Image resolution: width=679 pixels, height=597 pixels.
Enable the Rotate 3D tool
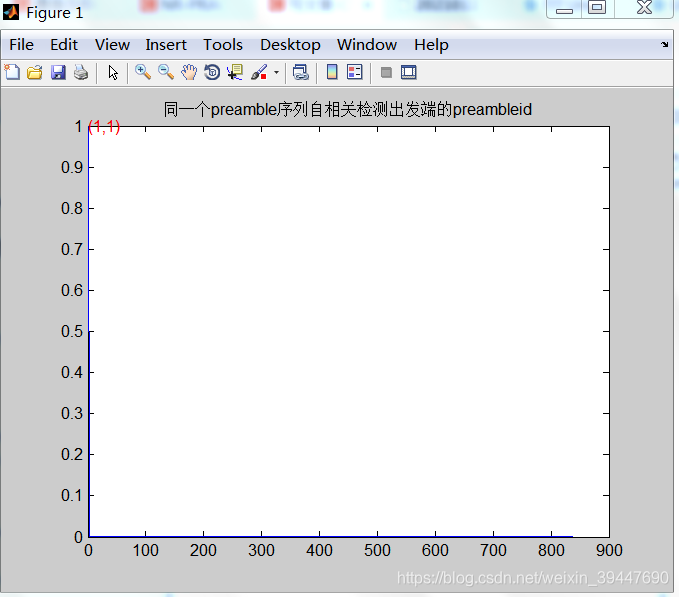(212, 72)
